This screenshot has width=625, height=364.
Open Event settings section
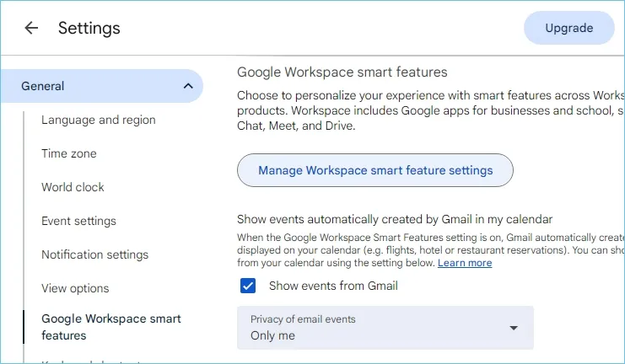[x=78, y=221]
